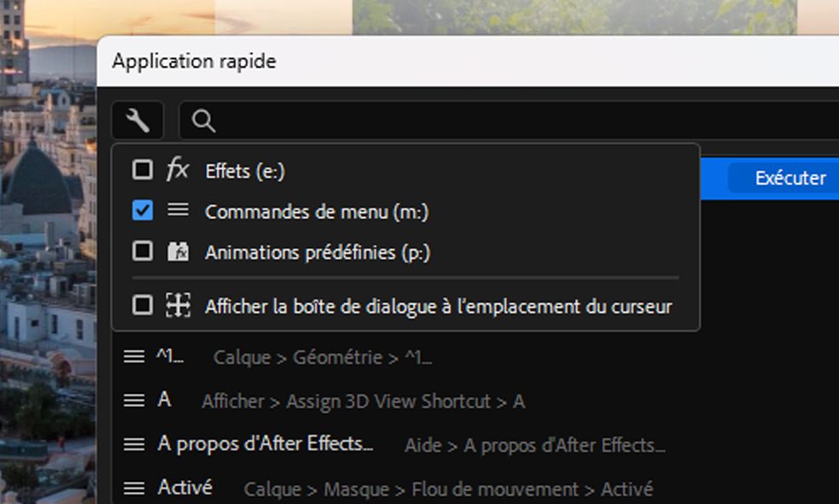
Task: Uncheck the Commandes de menu checkbox
Action: [x=143, y=210]
